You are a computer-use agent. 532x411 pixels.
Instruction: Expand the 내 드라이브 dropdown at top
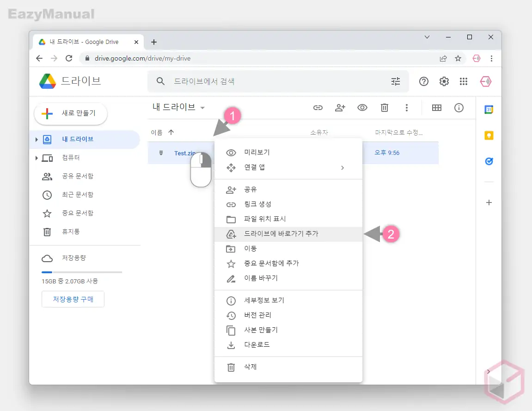coord(202,107)
